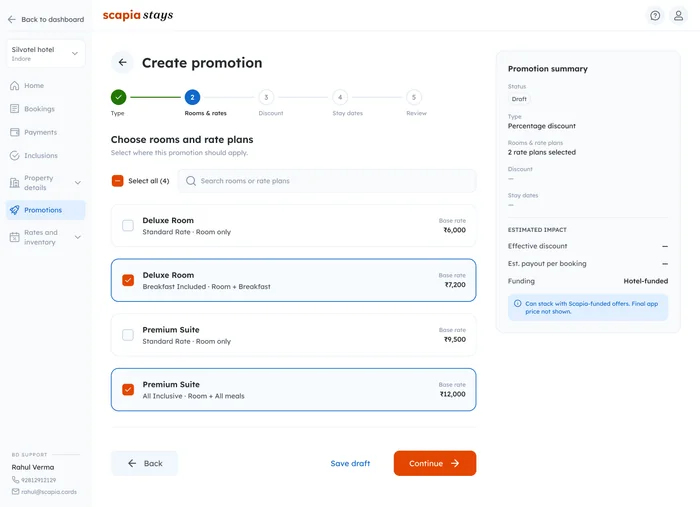Open the help question mark icon
The width and height of the screenshot is (700, 507).
pyautogui.click(x=655, y=16)
